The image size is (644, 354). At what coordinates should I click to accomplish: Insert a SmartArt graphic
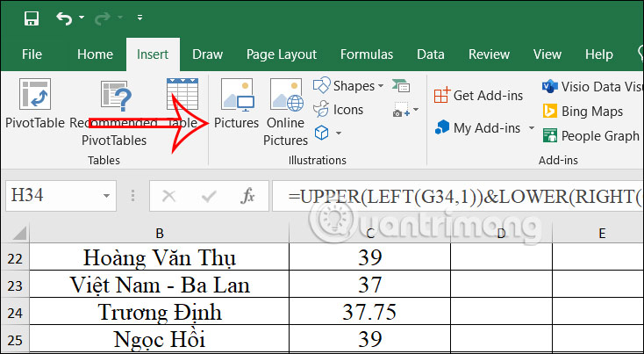401,86
